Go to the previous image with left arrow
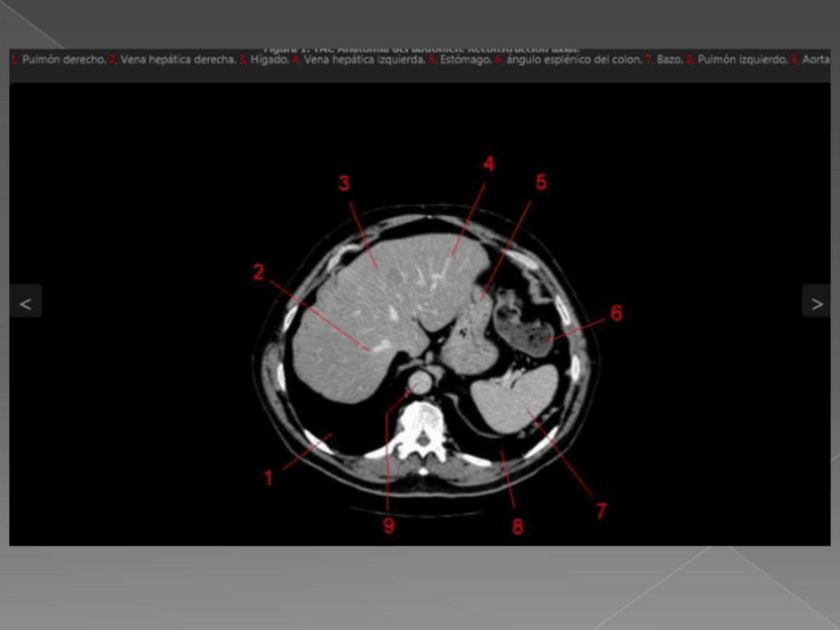This screenshot has width=840, height=630. click(x=26, y=303)
